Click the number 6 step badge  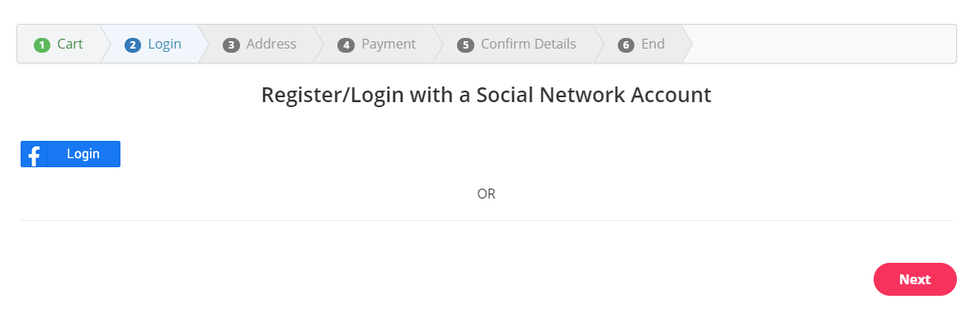click(625, 45)
